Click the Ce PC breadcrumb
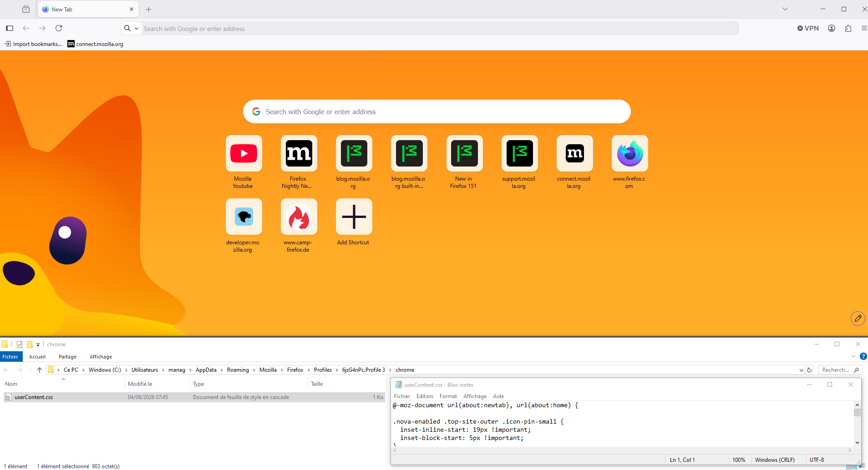This screenshot has height=470, width=868. (71, 370)
